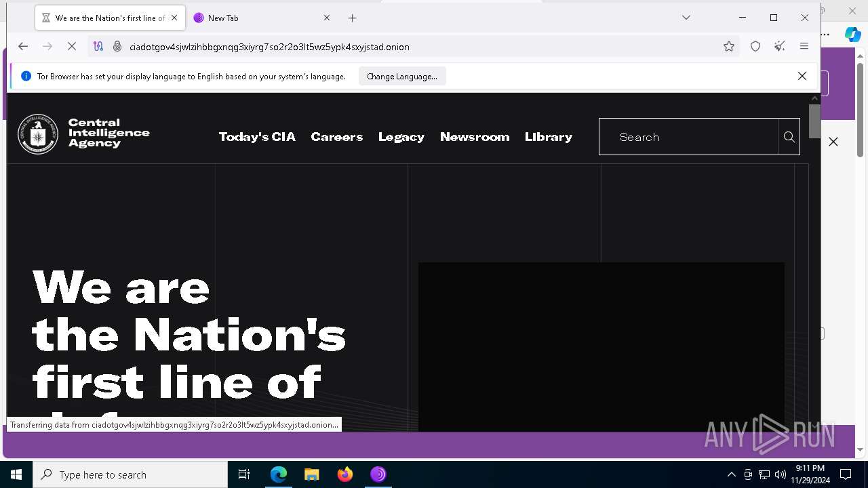Click the Copilot icon in background window
The height and width of the screenshot is (488, 868).
(852, 34)
